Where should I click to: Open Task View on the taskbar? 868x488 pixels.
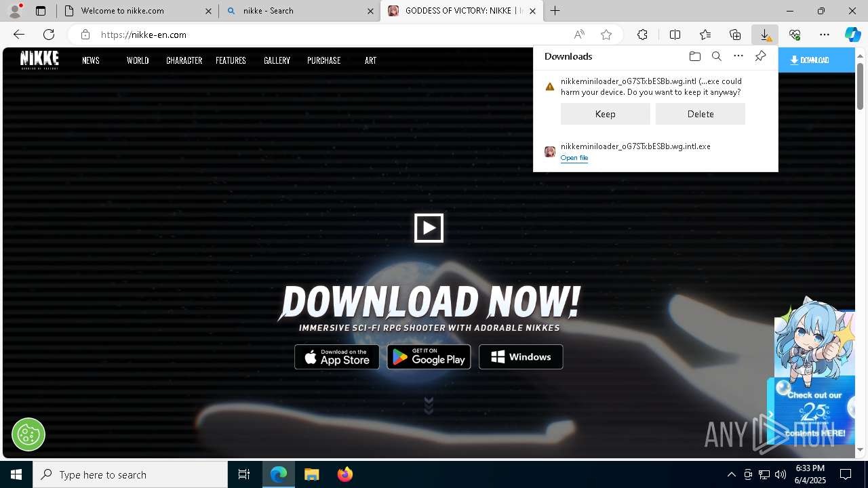244,474
